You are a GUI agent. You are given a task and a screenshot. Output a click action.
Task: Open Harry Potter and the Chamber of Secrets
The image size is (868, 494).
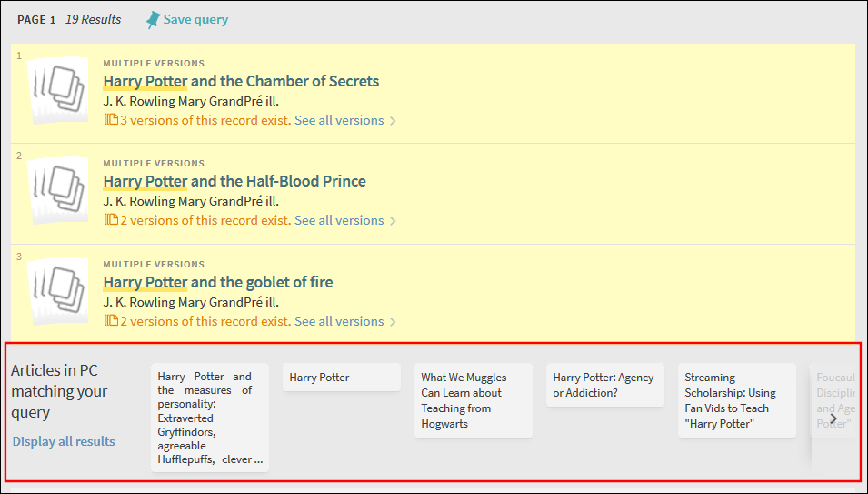241,81
